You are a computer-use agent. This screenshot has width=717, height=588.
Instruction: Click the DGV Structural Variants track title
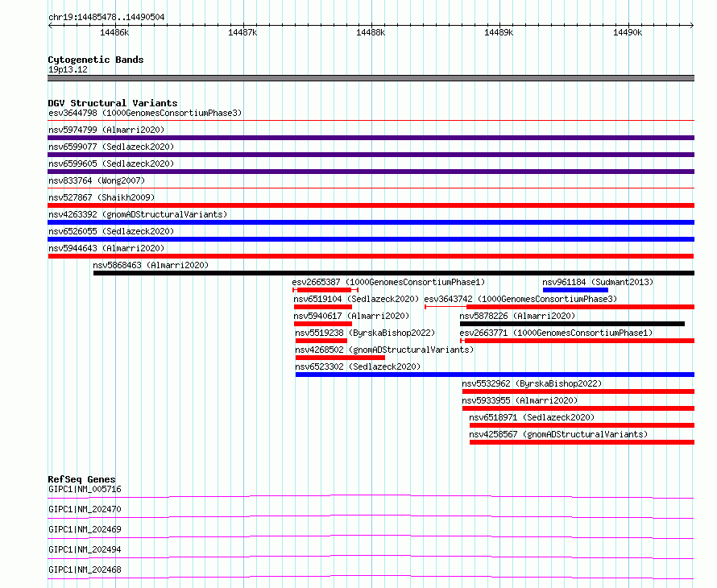click(x=113, y=103)
